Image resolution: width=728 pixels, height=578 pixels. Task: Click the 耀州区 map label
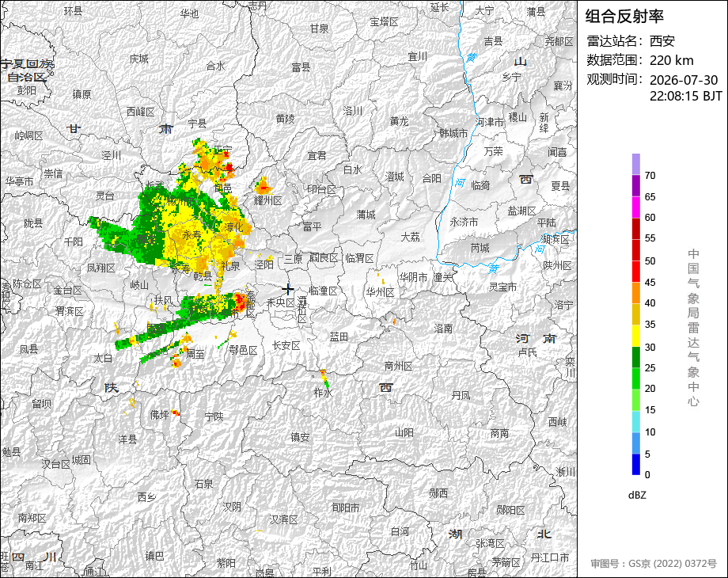pyautogui.click(x=268, y=201)
